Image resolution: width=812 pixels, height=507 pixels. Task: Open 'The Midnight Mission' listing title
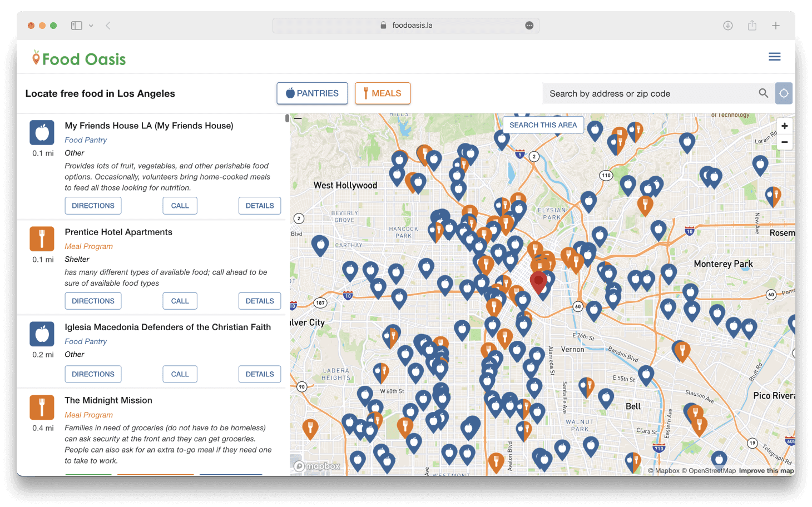coord(108,400)
